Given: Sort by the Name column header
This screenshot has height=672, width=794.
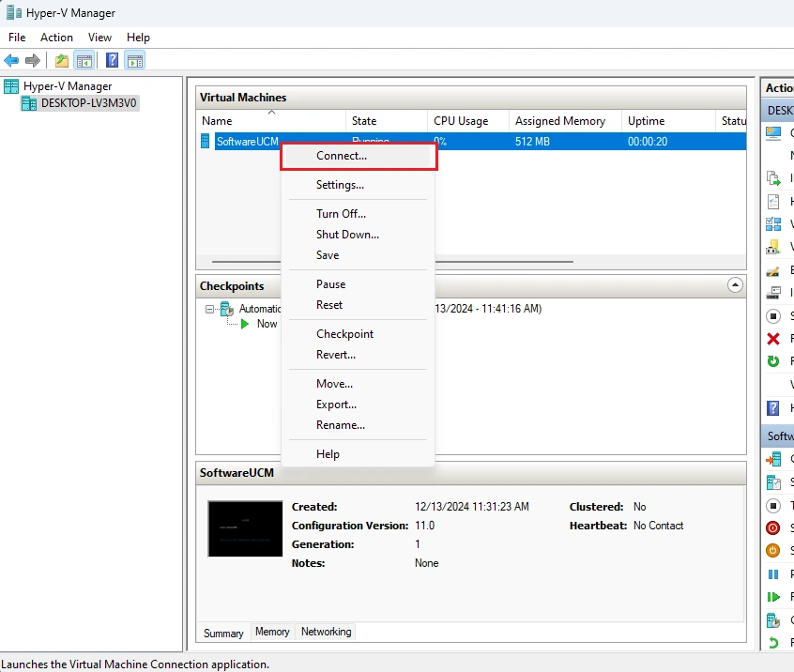Looking at the screenshot, I should (x=271, y=121).
